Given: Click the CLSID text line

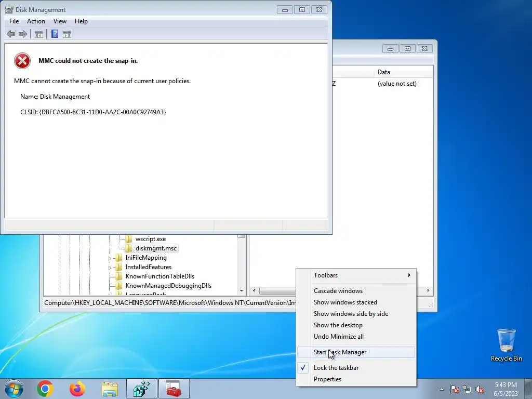Looking at the screenshot, I should [93, 112].
